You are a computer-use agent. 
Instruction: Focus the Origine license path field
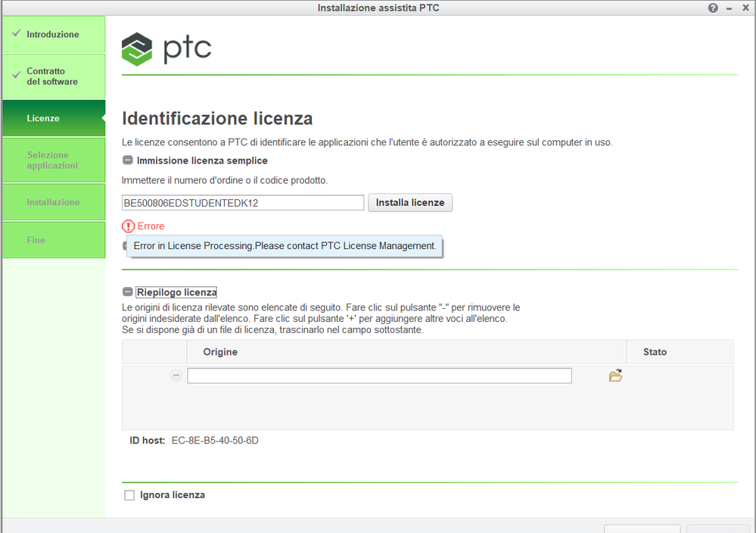tap(379, 376)
